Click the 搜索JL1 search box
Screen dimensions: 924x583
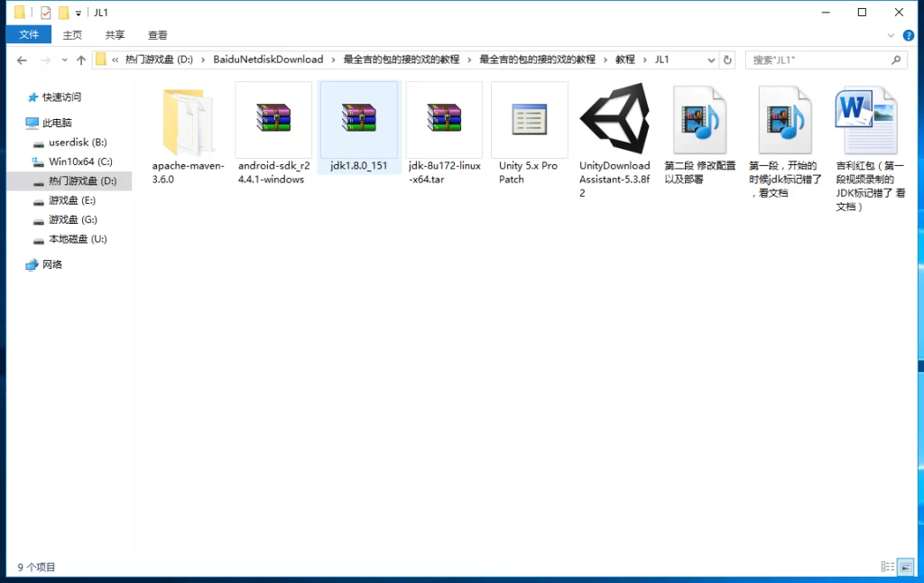(x=821, y=59)
